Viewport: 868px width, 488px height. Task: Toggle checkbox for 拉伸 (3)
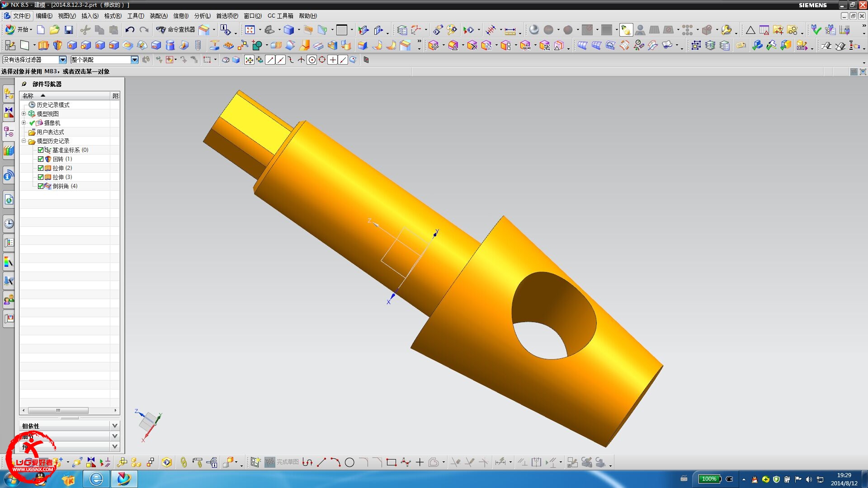41,177
